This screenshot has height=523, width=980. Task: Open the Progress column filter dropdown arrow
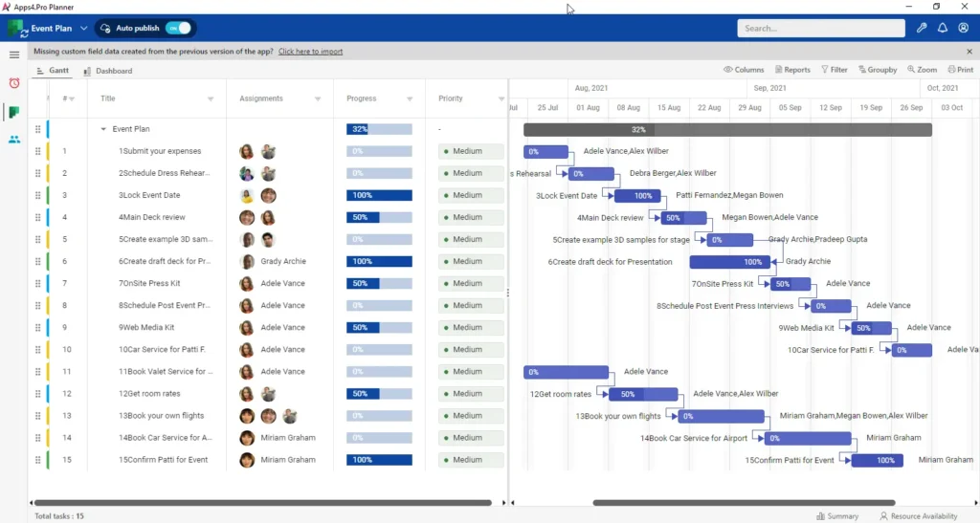tap(410, 98)
